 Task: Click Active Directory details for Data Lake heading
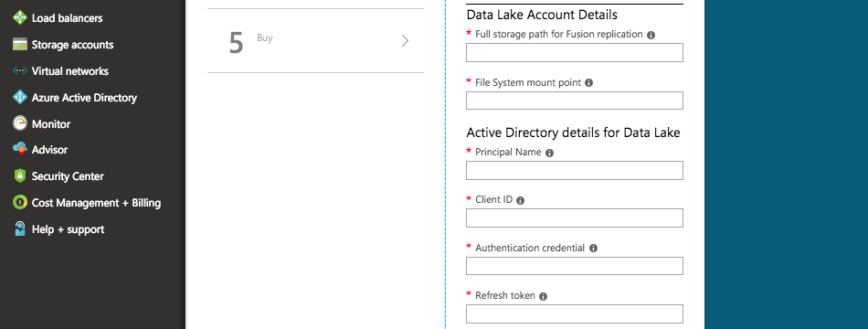574,133
